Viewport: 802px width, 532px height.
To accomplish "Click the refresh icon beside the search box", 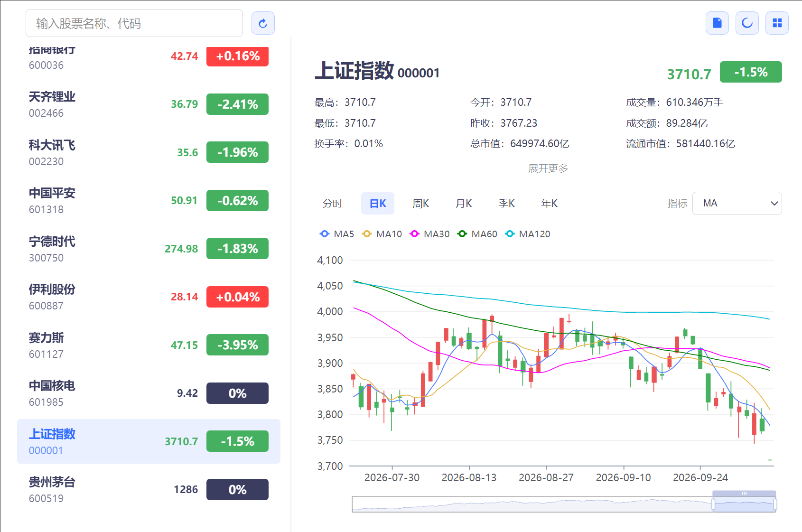I will click(263, 23).
